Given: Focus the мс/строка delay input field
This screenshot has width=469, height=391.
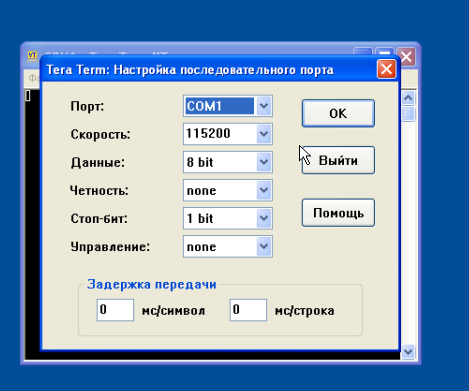Looking at the screenshot, I should tap(248, 310).
